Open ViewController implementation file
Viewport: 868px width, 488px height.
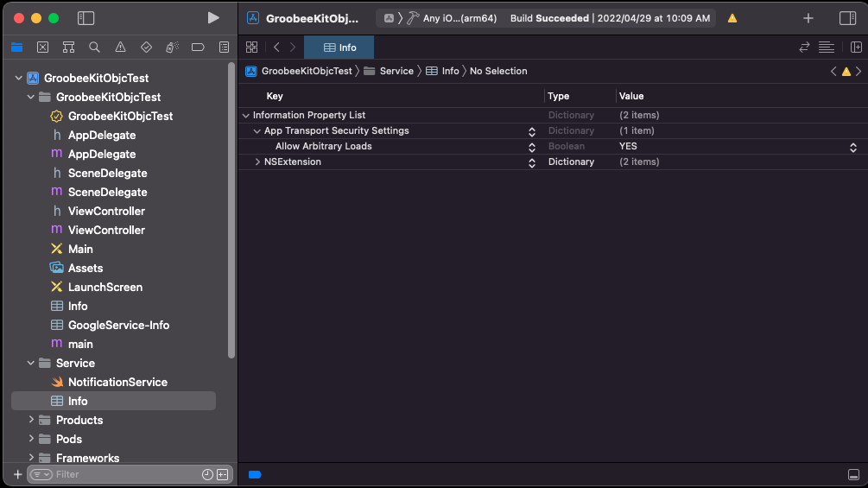(x=106, y=230)
